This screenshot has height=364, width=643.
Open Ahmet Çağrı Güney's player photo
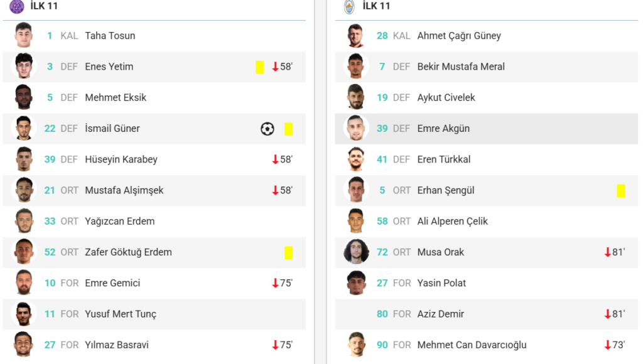[356, 35]
